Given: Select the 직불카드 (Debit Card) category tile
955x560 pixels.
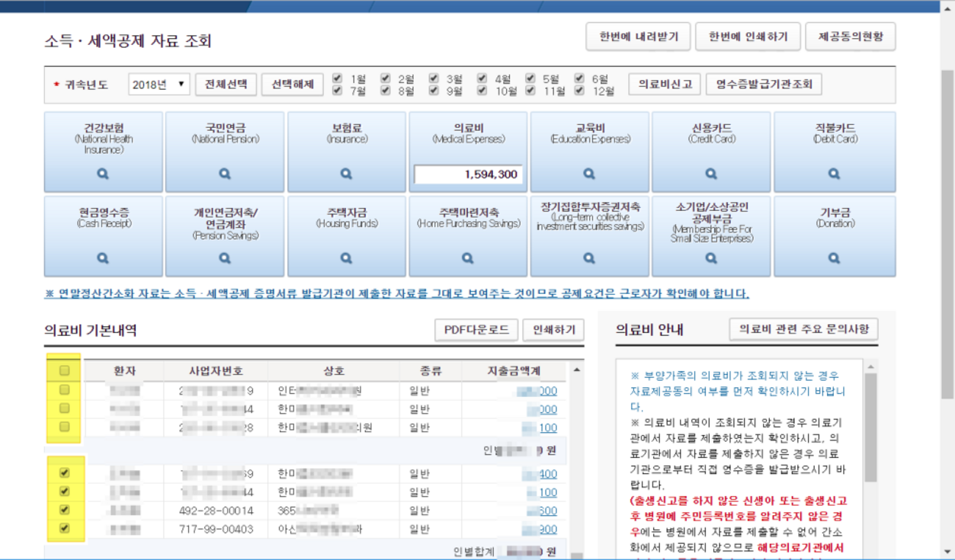Looking at the screenshot, I should click(835, 134).
